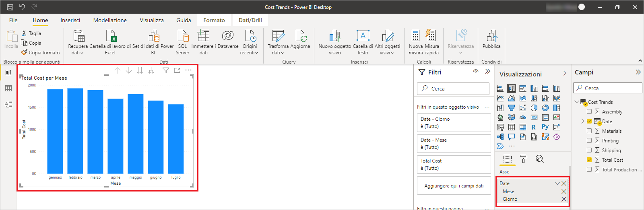Collapse the Visualizzazioni pane

(565, 74)
